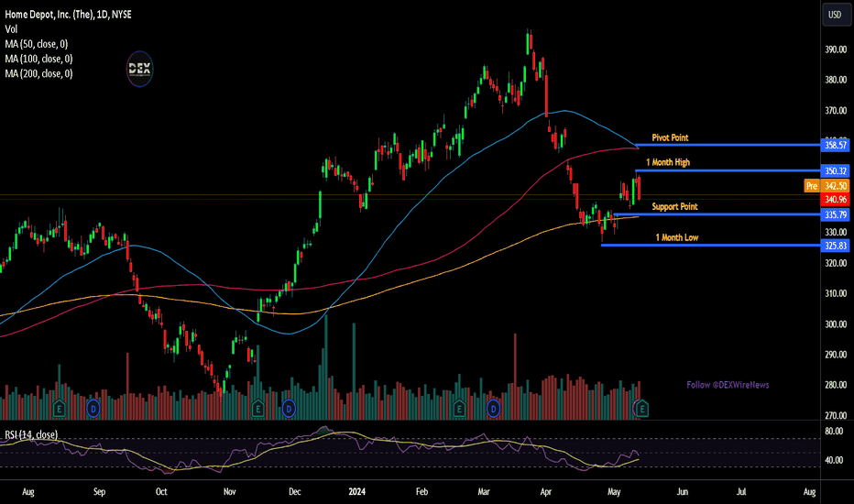Click the 325.83 price label

(836, 246)
